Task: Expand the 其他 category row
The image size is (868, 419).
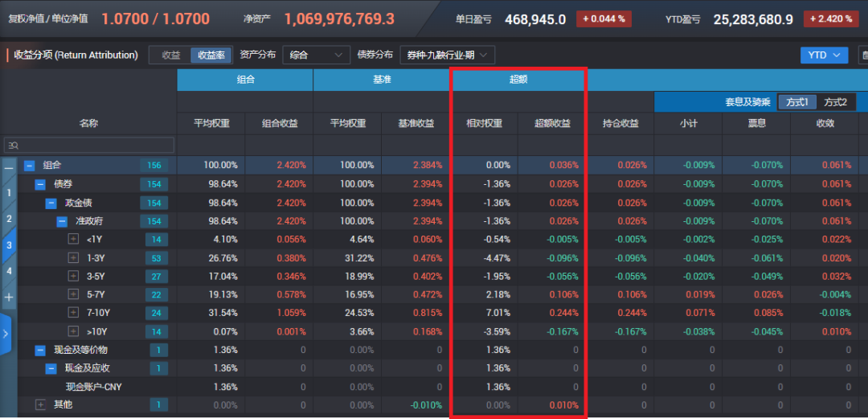Action: point(40,405)
